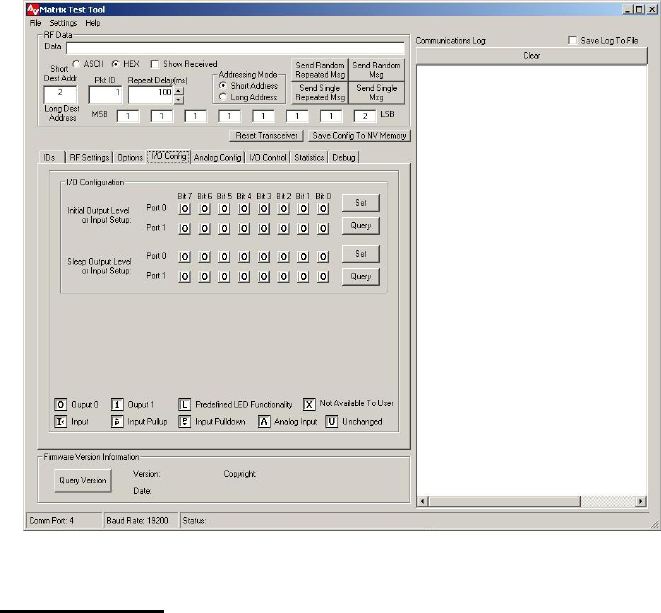
Task: Toggle Initial Output Port 0 Bit 2 box
Action: (284, 209)
